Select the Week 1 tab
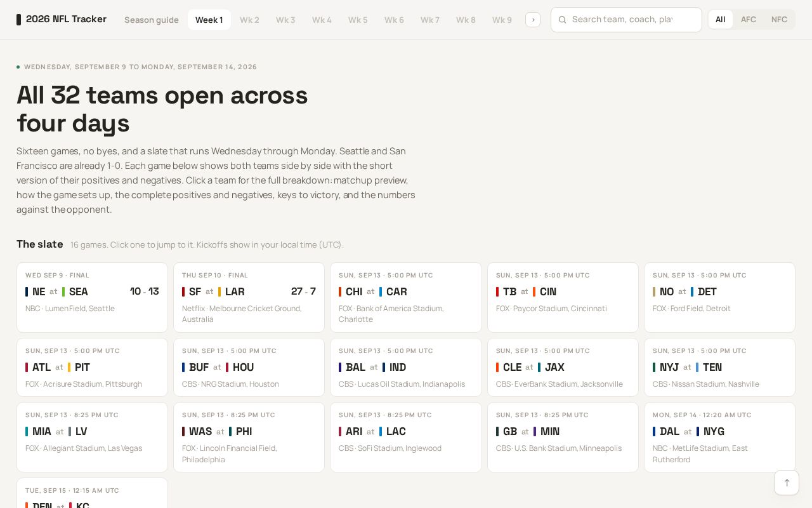 [209, 20]
